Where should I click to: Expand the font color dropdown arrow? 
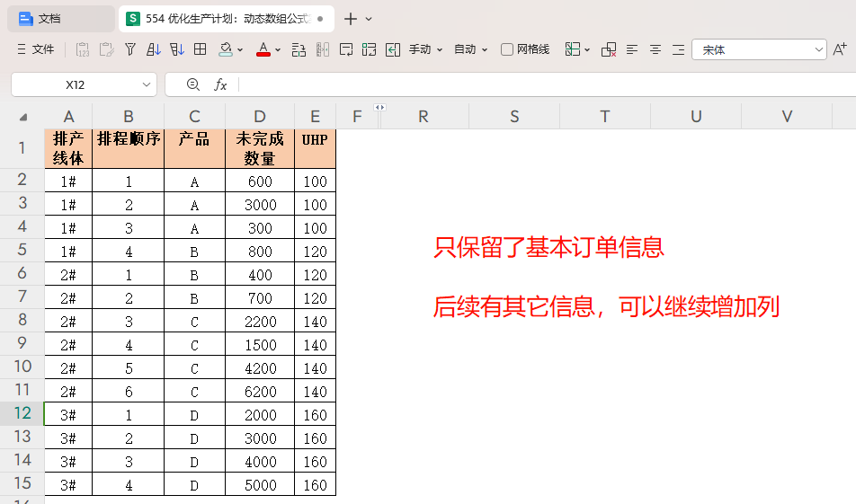[x=278, y=50]
